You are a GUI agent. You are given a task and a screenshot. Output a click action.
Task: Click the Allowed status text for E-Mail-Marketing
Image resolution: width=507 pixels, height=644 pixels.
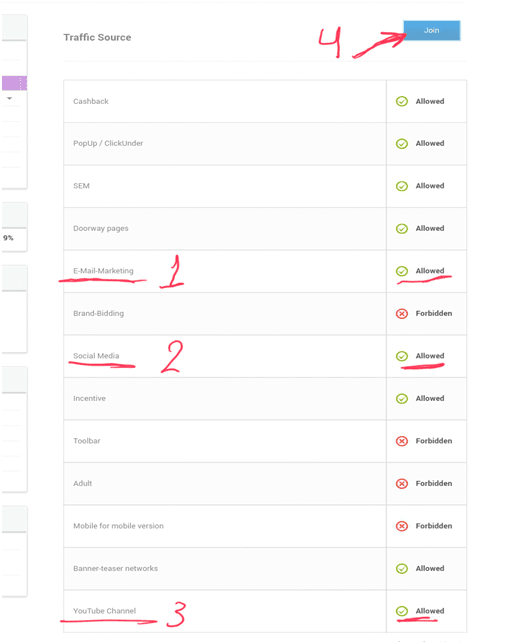click(x=430, y=271)
